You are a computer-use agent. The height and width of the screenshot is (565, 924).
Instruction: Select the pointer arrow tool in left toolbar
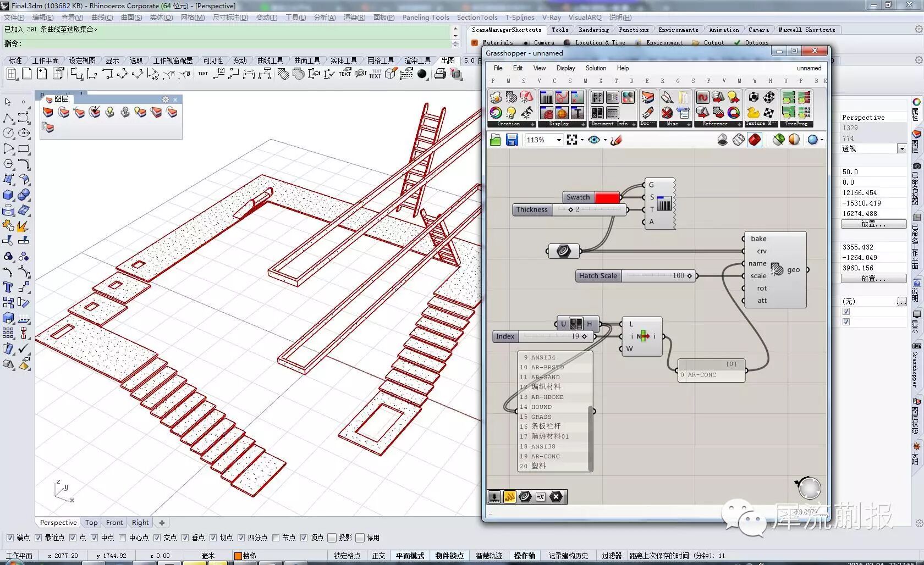(x=8, y=102)
